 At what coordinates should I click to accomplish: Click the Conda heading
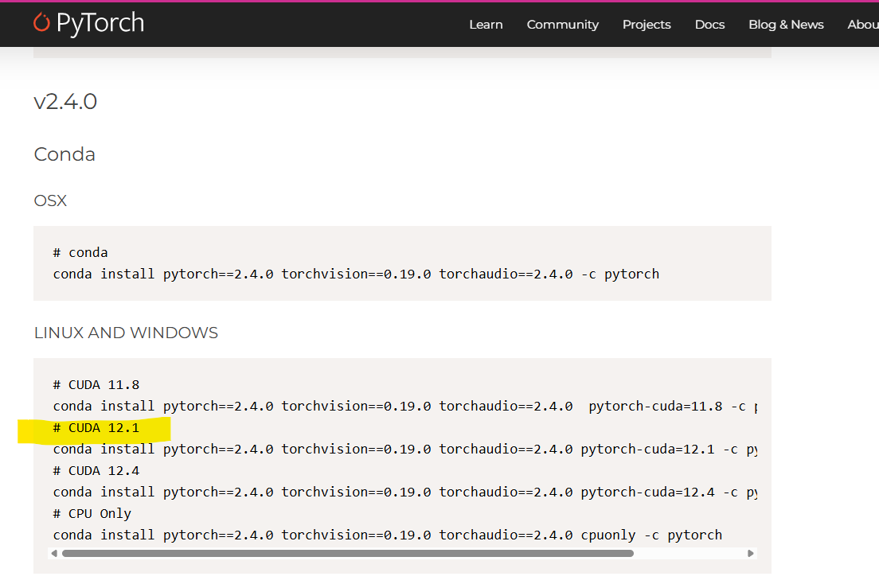point(64,154)
